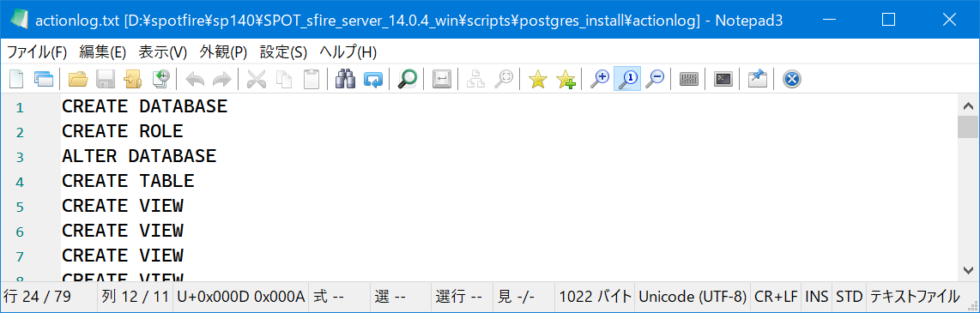
Task: Maximize the Notepad3 window
Action: [888, 20]
